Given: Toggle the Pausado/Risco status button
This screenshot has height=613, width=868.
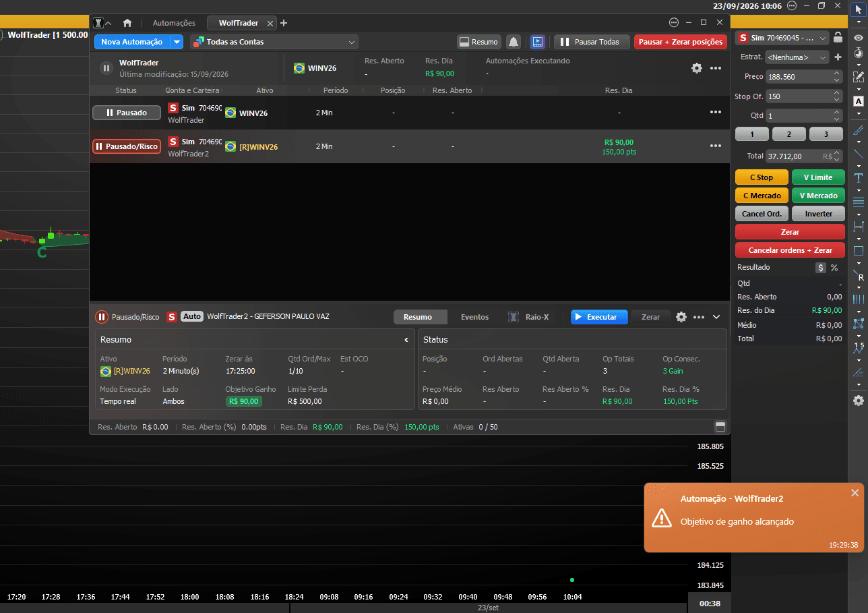Looking at the screenshot, I should click(x=127, y=146).
